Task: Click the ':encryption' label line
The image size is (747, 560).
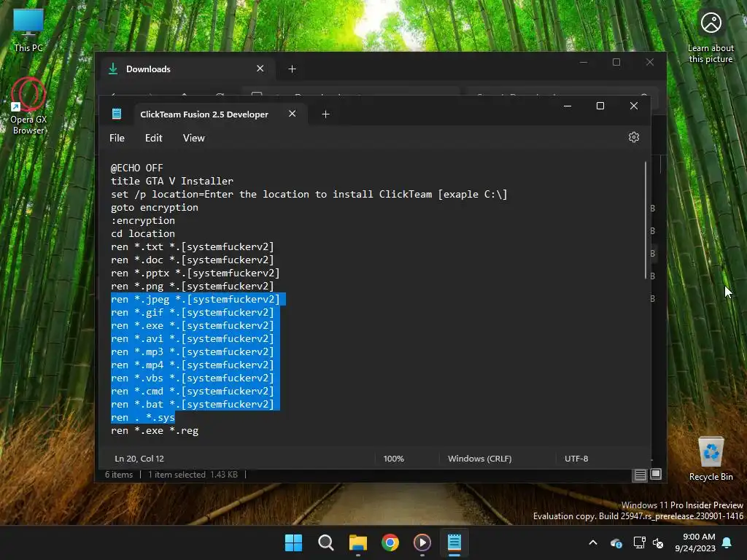Action: pos(143,221)
